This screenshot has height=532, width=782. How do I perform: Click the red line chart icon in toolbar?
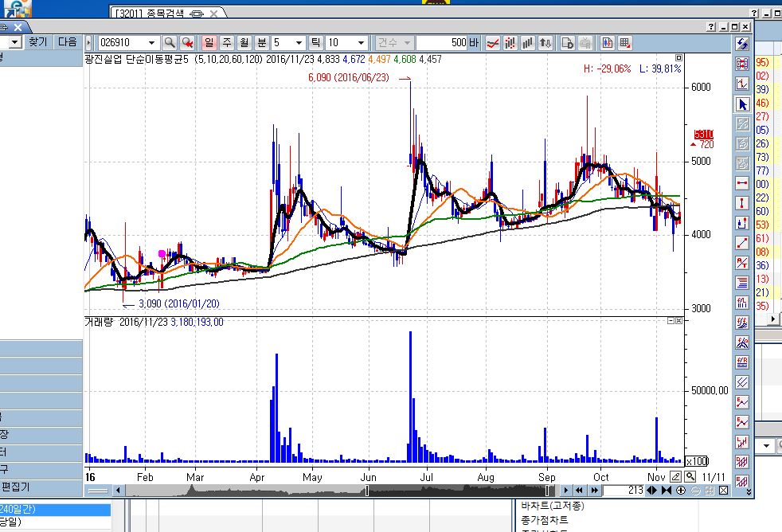493,43
